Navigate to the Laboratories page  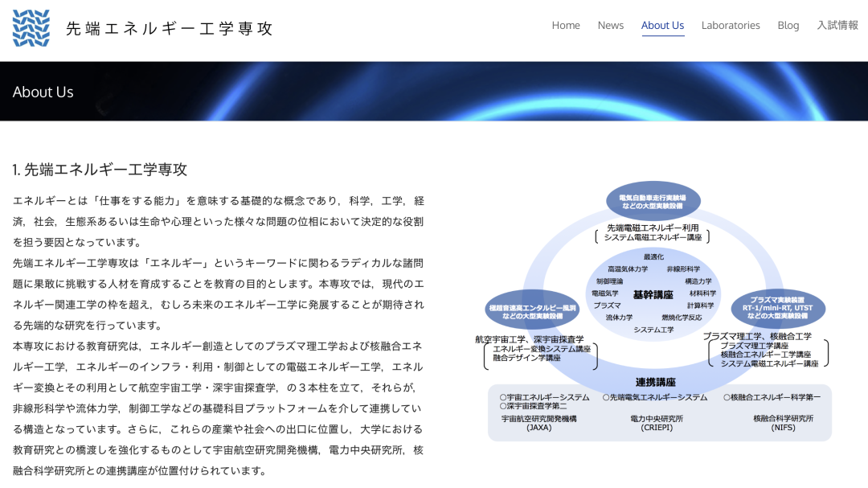pos(731,25)
